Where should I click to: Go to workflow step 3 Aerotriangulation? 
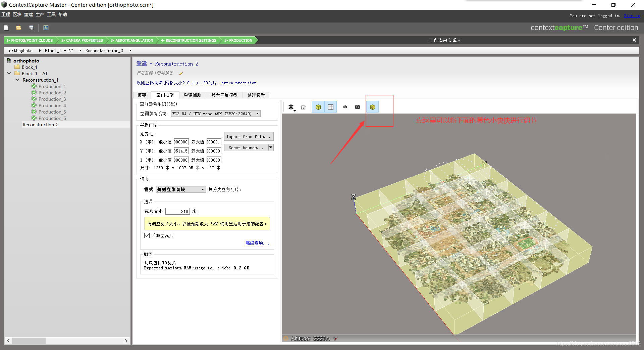coord(132,40)
